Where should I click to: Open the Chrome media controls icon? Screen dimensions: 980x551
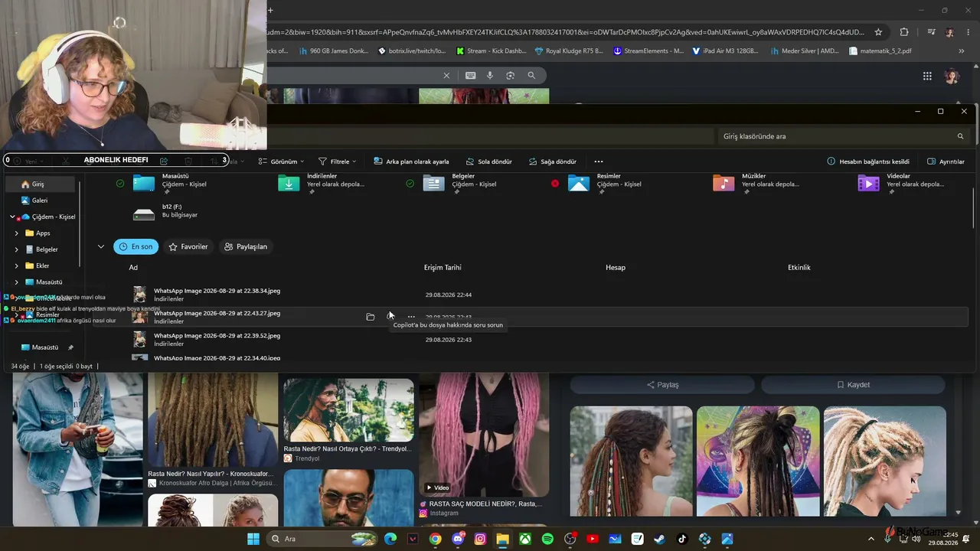click(x=931, y=32)
